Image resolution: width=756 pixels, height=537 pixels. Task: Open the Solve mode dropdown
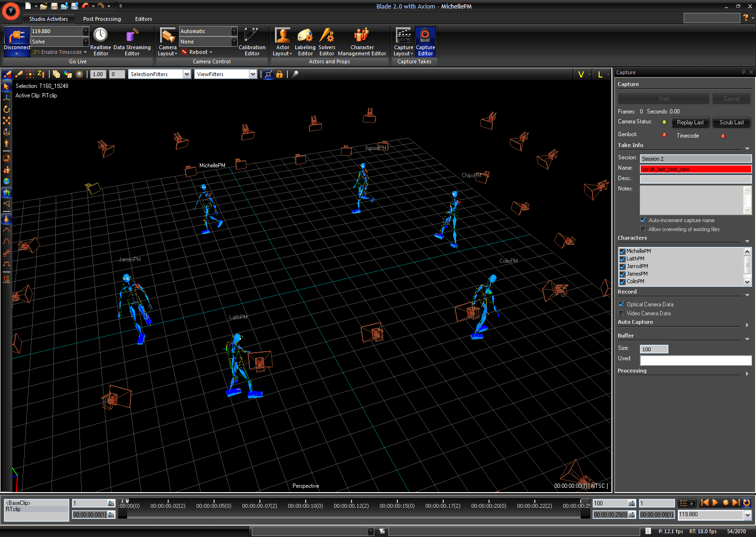[86, 42]
